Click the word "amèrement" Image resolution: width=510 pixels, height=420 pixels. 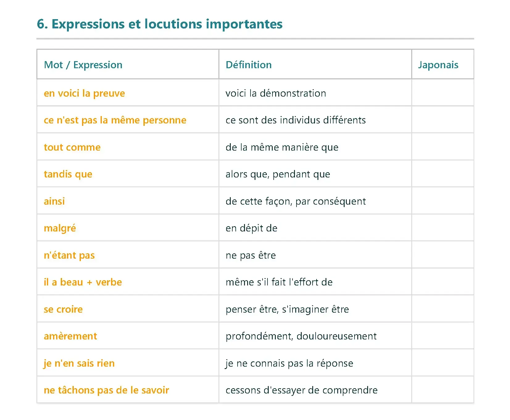click(70, 336)
